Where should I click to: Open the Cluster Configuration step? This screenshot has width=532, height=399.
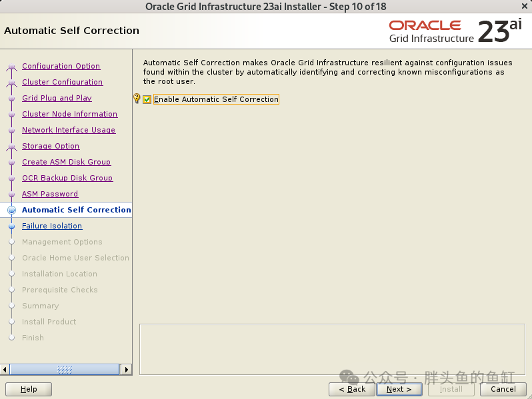(63, 82)
